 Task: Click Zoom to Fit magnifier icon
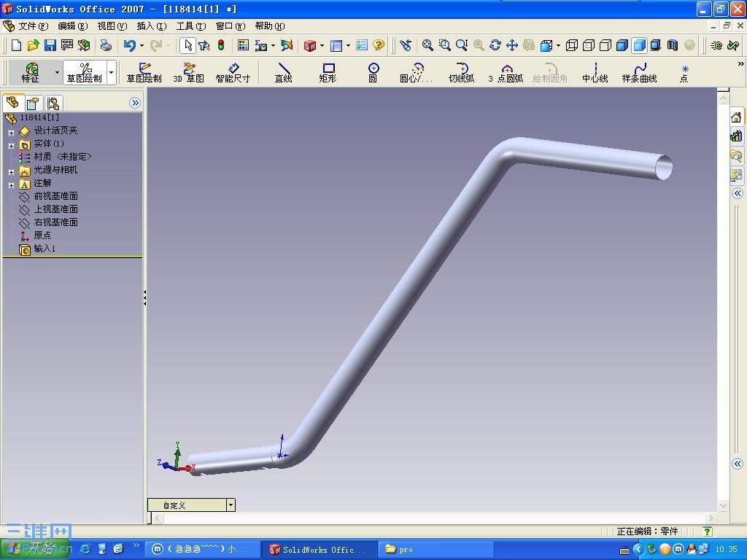click(427, 45)
